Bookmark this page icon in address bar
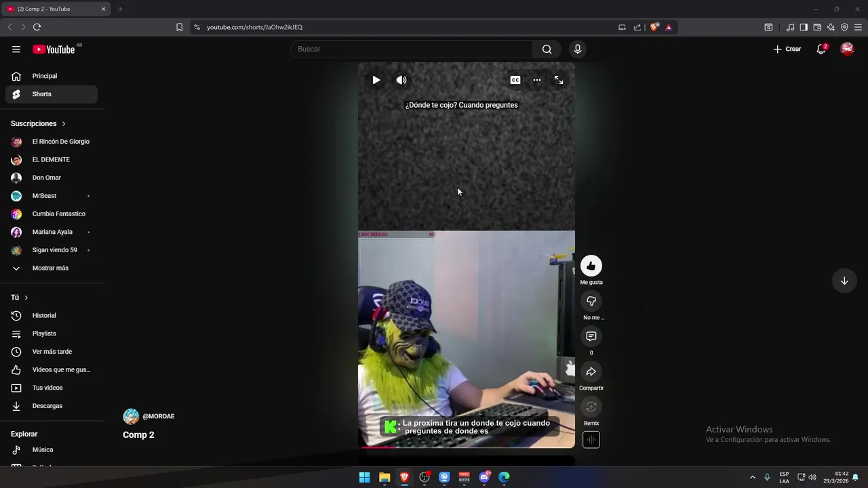The image size is (868, 488). click(179, 27)
